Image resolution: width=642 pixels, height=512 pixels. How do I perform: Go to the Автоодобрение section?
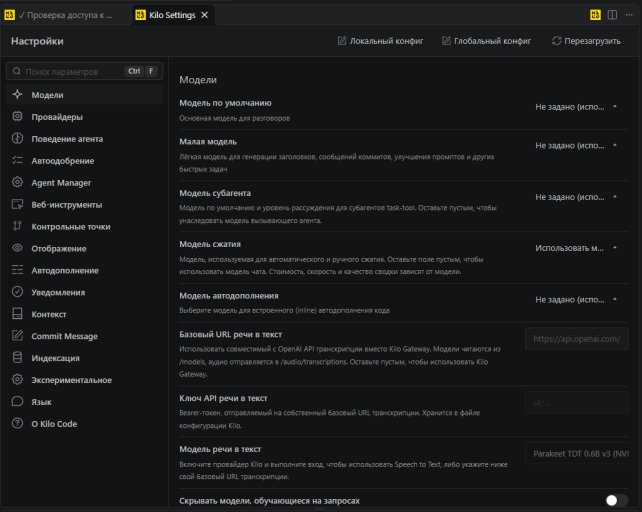[x=85, y=161]
